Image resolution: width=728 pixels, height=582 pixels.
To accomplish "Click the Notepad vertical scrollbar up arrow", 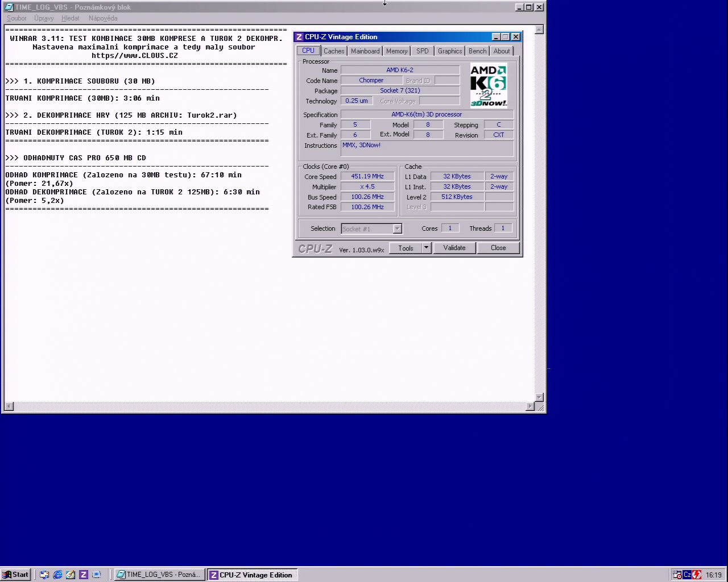I will click(540, 30).
